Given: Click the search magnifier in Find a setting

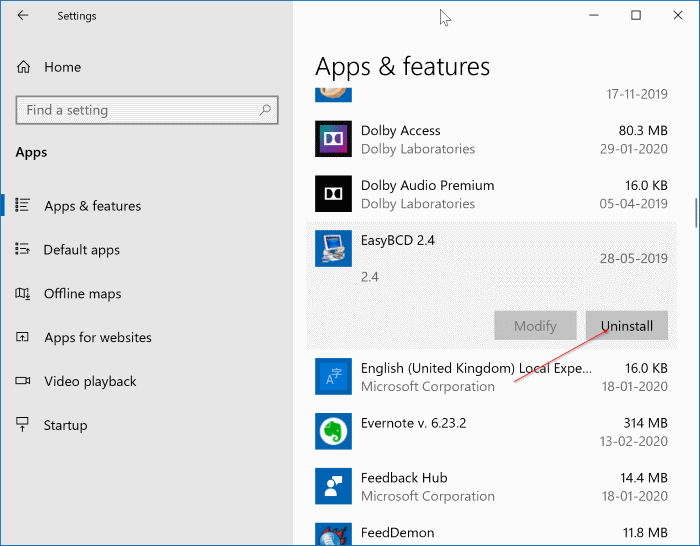Looking at the screenshot, I should [x=266, y=109].
